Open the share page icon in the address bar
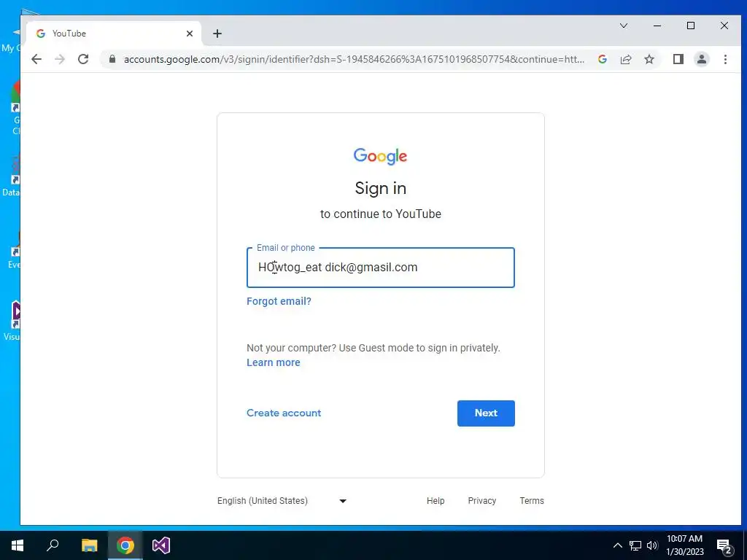Viewport: 747px width, 560px height. pos(625,59)
